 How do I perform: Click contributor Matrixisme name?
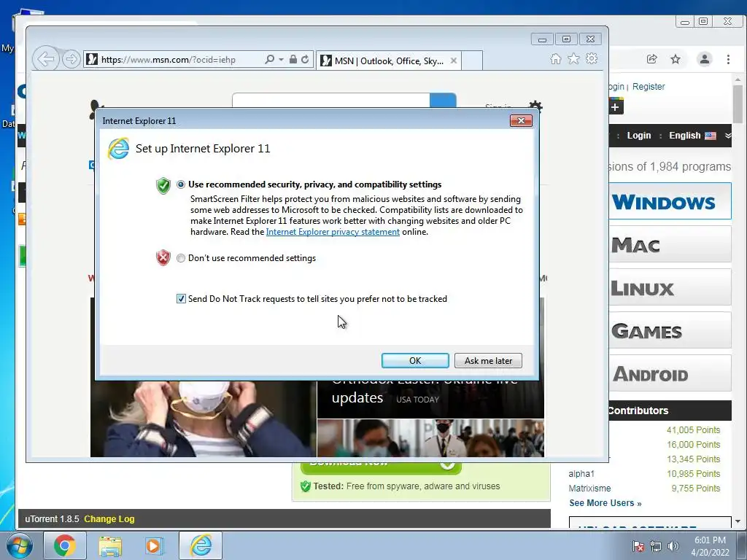tap(589, 488)
